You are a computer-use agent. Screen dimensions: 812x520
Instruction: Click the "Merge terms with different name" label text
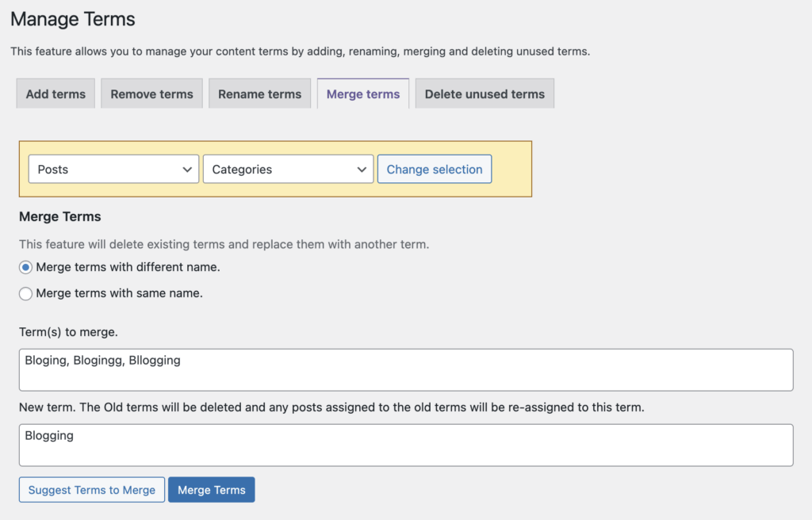128,267
